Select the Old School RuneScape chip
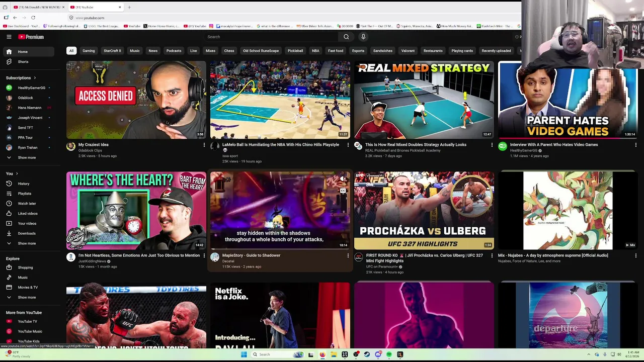The width and height of the screenshot is (644, 362). click(261, 51)
